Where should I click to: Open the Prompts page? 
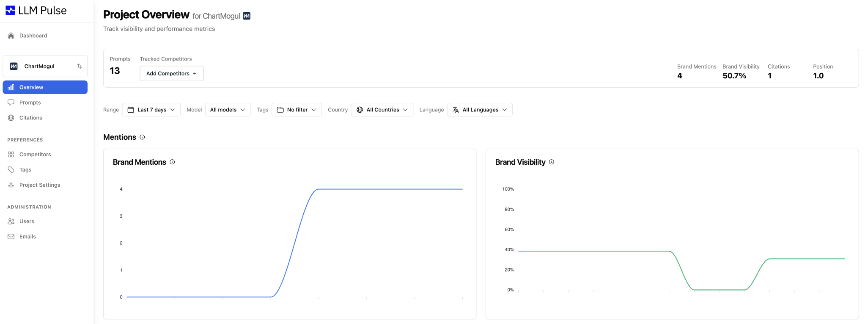click(45, 102)
